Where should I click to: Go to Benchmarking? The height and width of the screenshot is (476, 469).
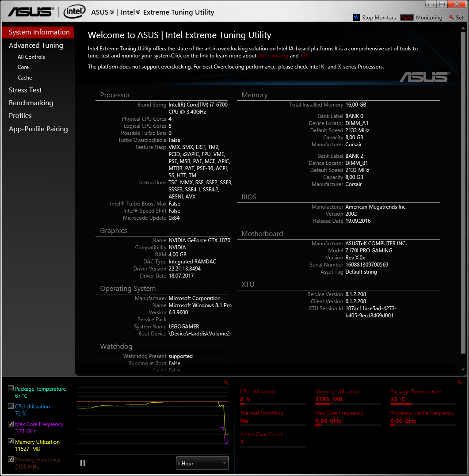pyautogui.click(x=31, y=103)
